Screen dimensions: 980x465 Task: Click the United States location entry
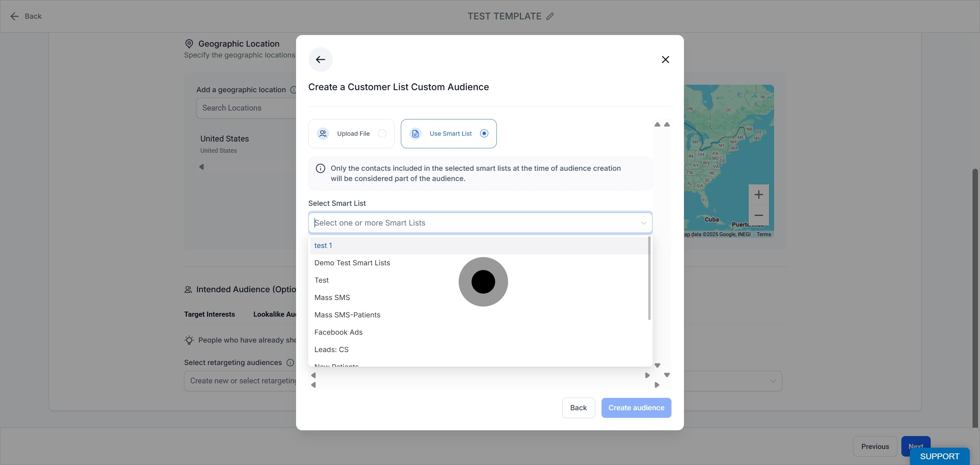click(x=225, y=144)
